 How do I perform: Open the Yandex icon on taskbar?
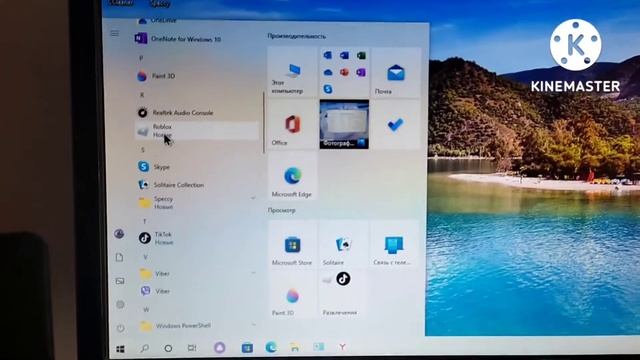pos(342,347)
